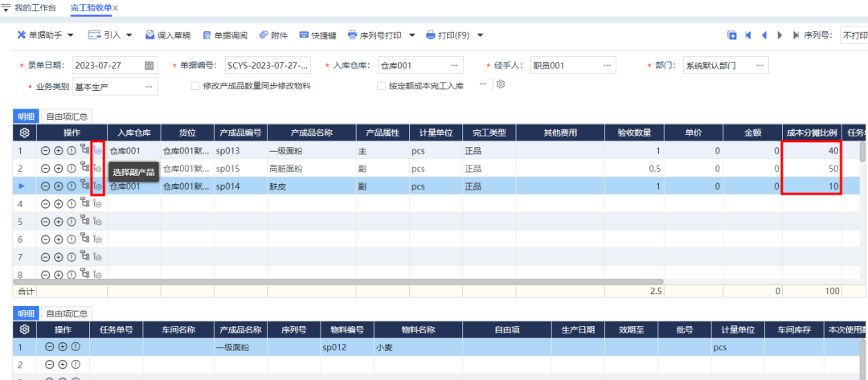Click the 快捷键 shortcut button
This screenshot has width=868, height=380.
coord(318,35)
